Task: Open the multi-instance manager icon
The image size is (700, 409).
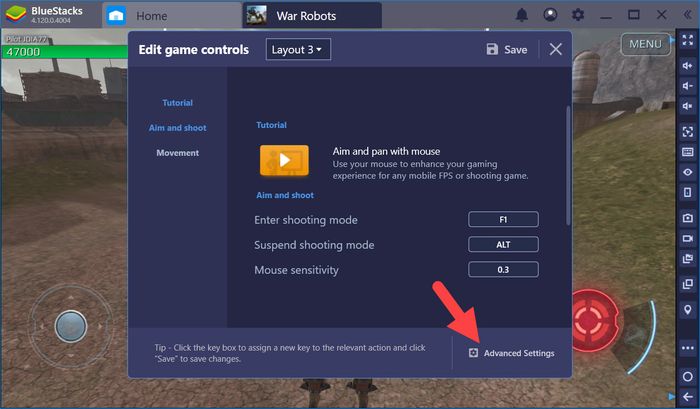Action: 688,284
